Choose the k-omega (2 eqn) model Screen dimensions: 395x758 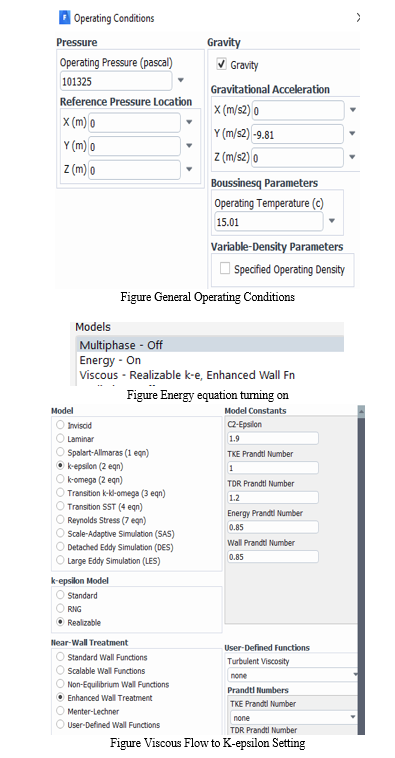(x=60, y=479)
